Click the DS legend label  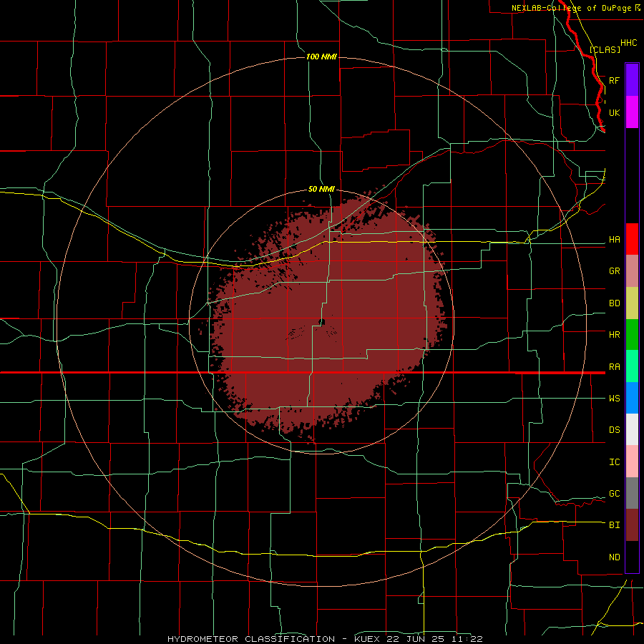tap(615, 430)
